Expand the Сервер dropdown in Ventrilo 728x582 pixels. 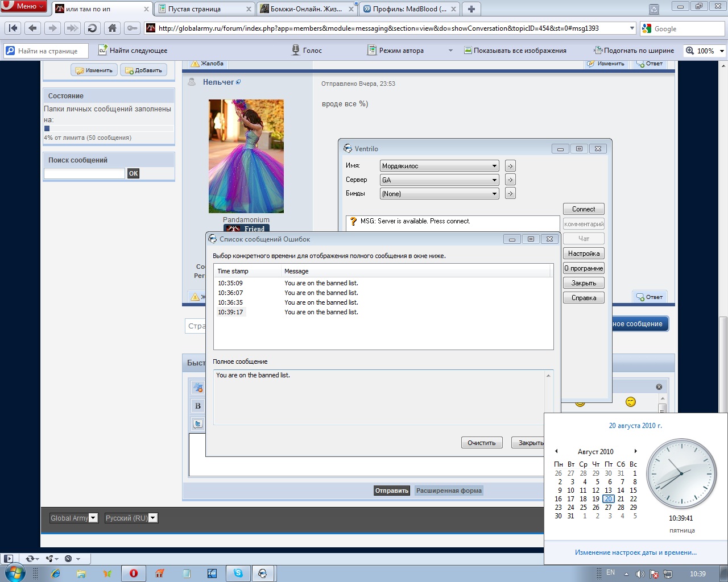point(494,180)
